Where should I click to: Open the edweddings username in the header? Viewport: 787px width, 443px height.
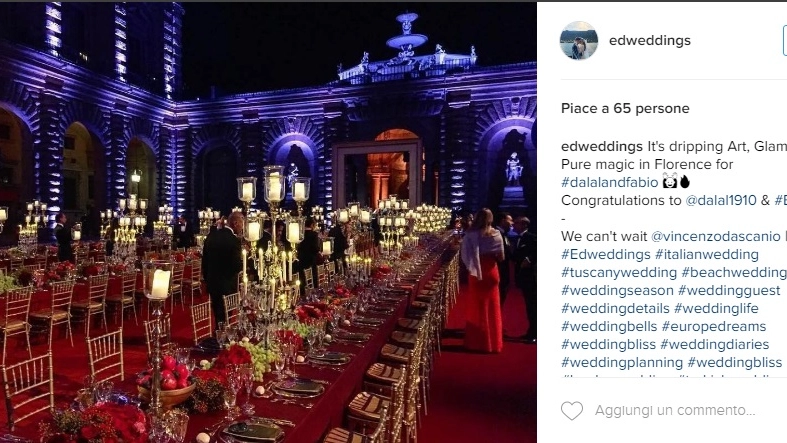[649, 40]
